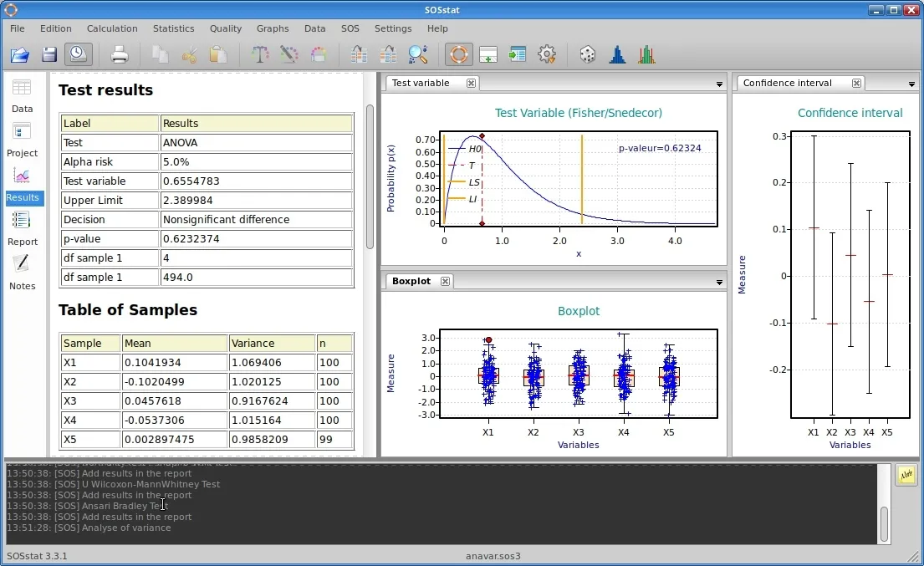Select the colored histogram tool
Image resolution: width=924 pixels, height=566 pixels.
pyautogui.click(x=646, y=54)
